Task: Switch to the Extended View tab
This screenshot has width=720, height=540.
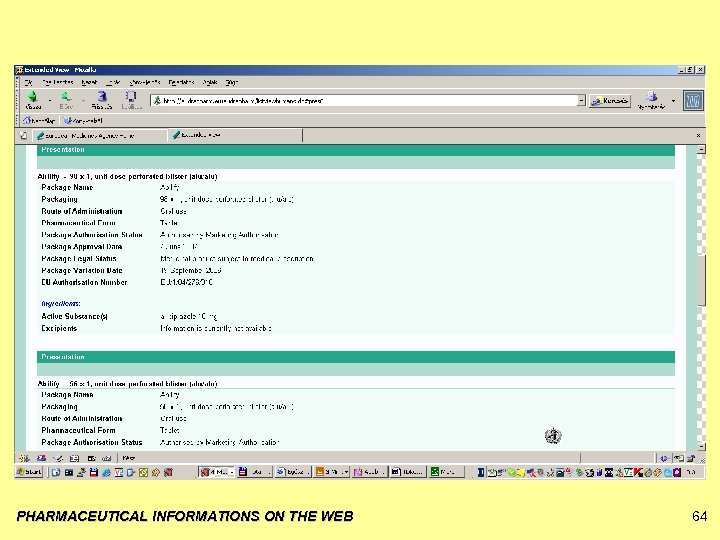Action: (x=235, y=135)
